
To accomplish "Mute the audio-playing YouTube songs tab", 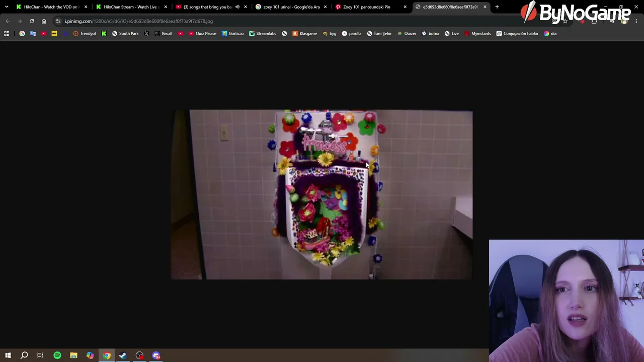I will [237, 7].
